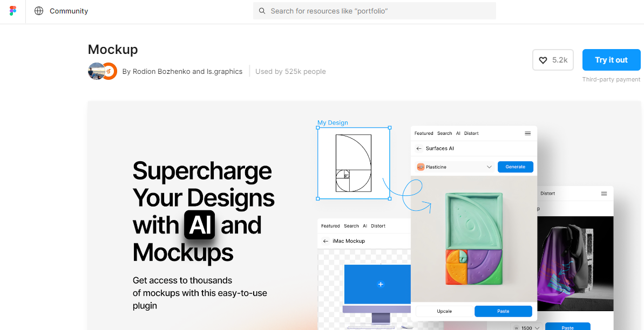Click the search magnifier icon
The image size is (644, 330).
coord(262,11)
